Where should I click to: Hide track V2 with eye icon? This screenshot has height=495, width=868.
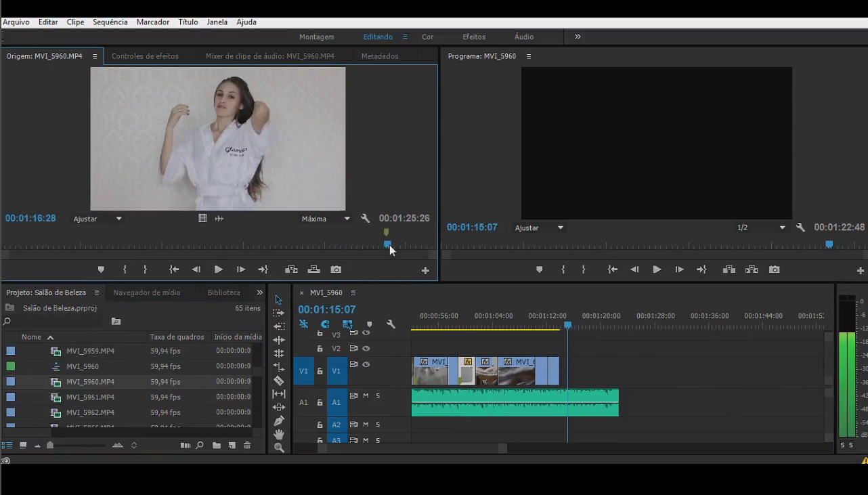(x=366, y=349)
